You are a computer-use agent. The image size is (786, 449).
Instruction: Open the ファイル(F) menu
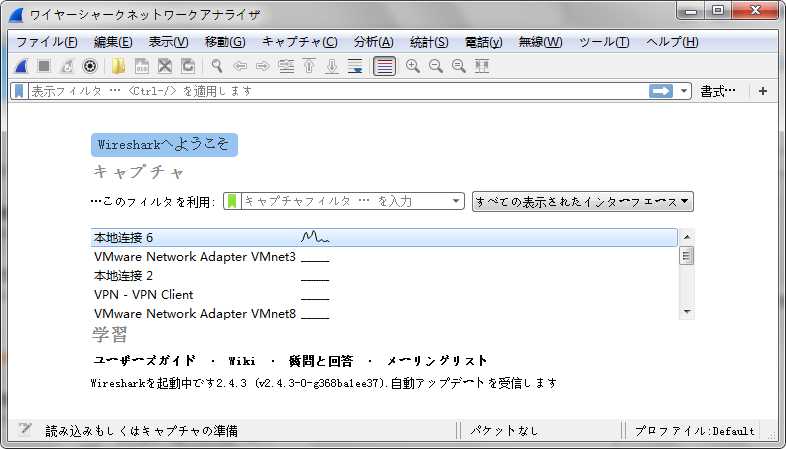47,42
